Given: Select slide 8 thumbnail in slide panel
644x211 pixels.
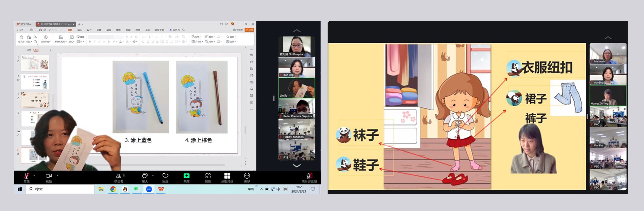Looking at the screenshot, I should coord(35,100).
